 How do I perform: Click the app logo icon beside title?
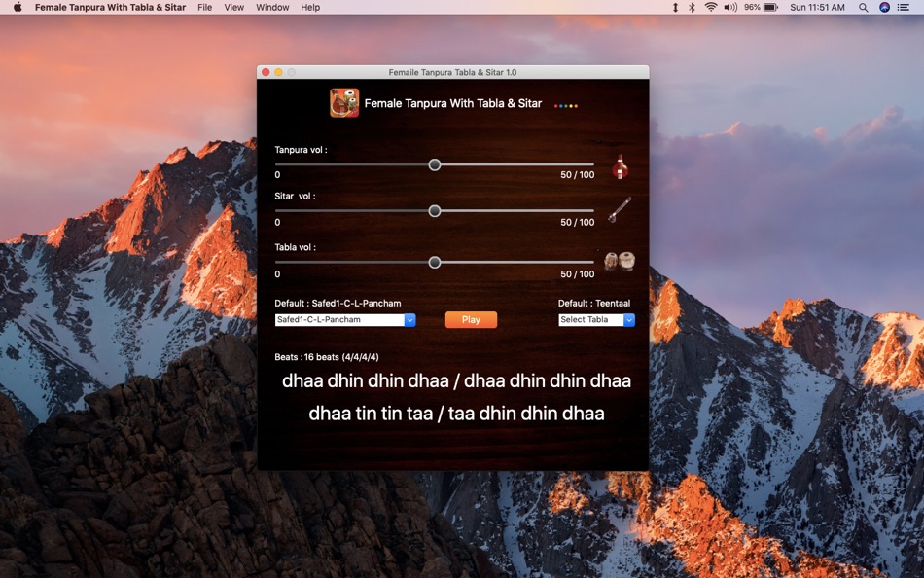pyautogui.click(x=344, y=102)
